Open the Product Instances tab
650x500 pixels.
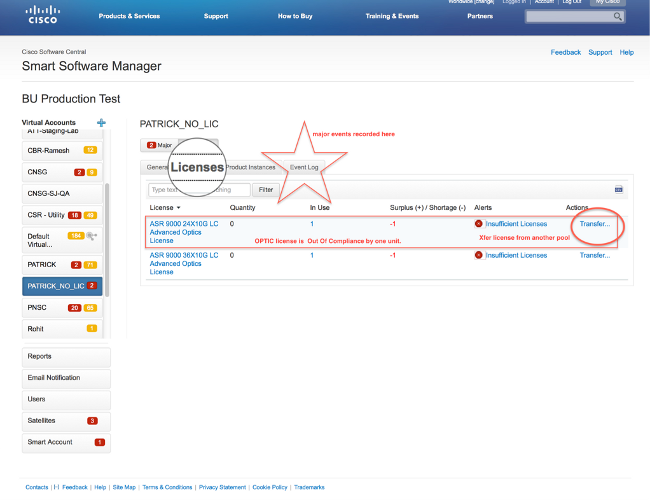250,167
